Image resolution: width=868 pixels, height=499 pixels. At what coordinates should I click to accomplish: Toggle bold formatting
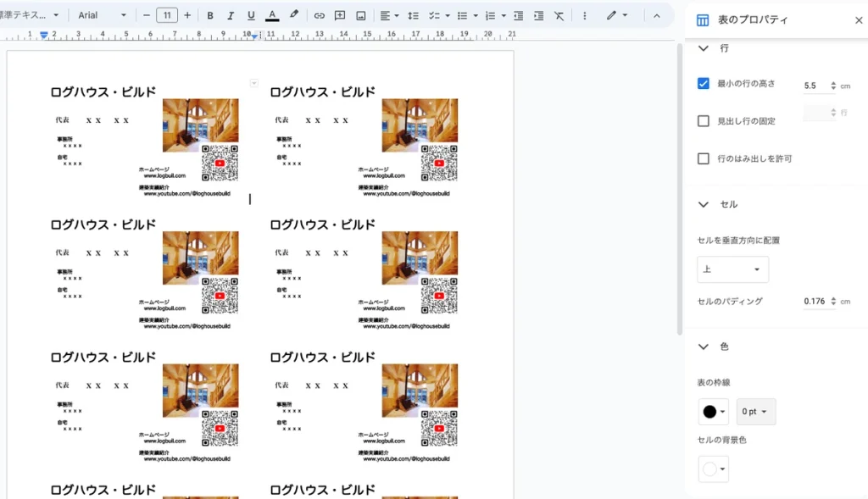(210, 15)
